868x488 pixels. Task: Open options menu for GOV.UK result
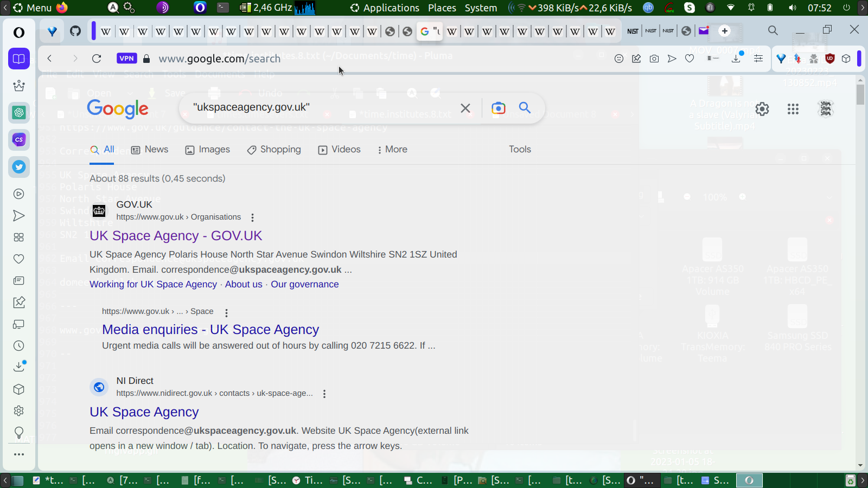coord(252,217)
